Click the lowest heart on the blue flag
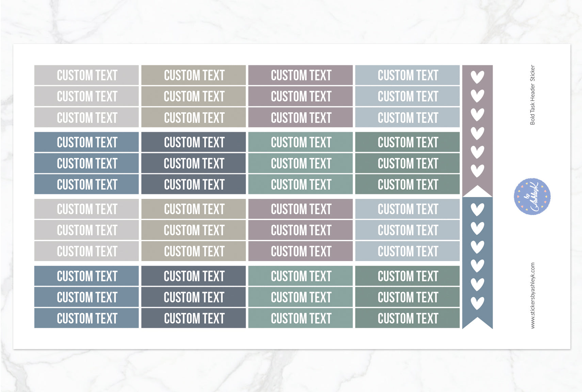 [477, 303]
